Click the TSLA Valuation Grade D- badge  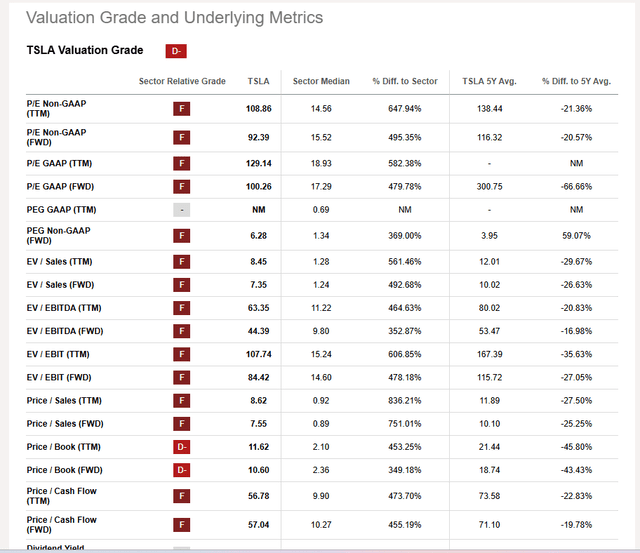(x=176, y=51)
